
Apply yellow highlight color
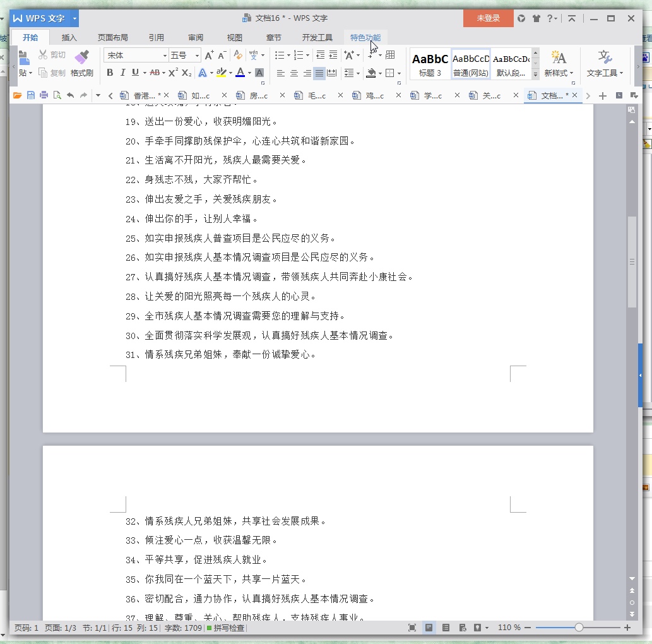pyautogui.click(x=221, y=73)
